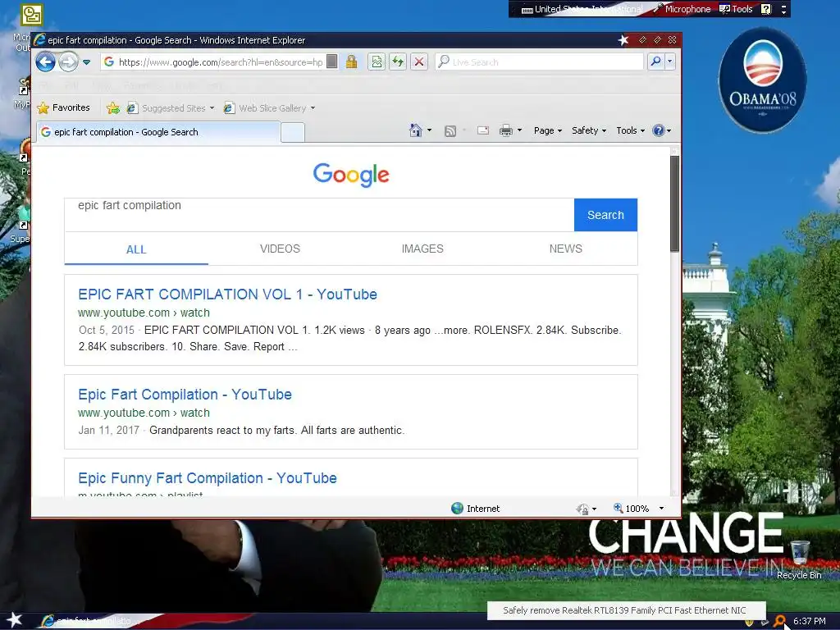Open Epic Funny Fart Compilation result
This screenshot has width=840, height=630.
coord(208,478)
